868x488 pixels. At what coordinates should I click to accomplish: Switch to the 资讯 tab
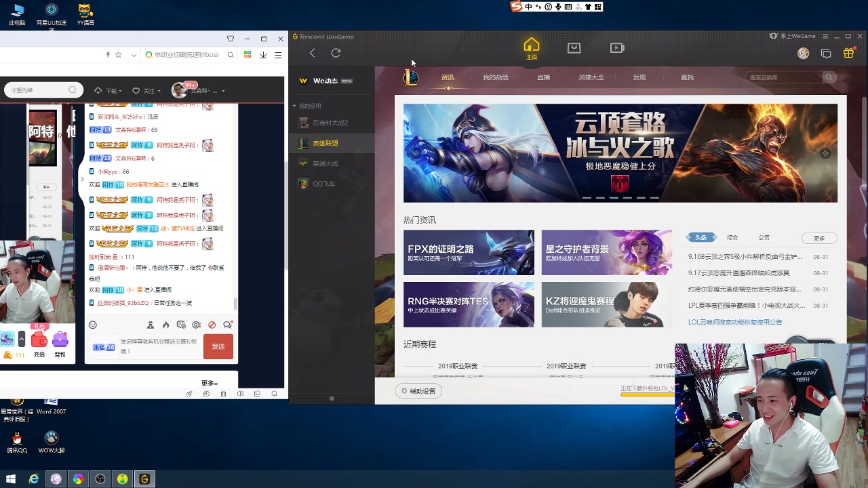click(x=448, y=77)
